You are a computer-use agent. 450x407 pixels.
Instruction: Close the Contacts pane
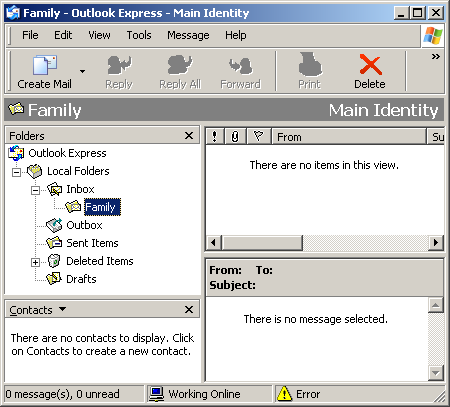pyautogui.click(x=189, y=309)
